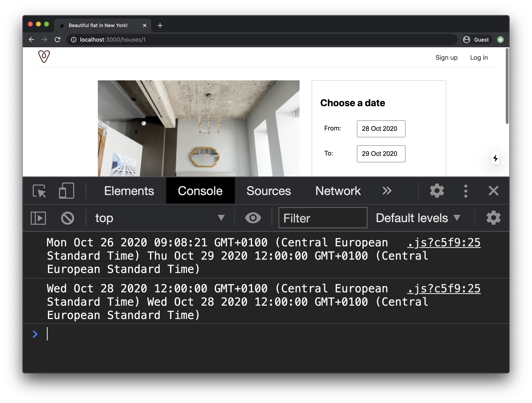Click the Log in link

point(479,58)
